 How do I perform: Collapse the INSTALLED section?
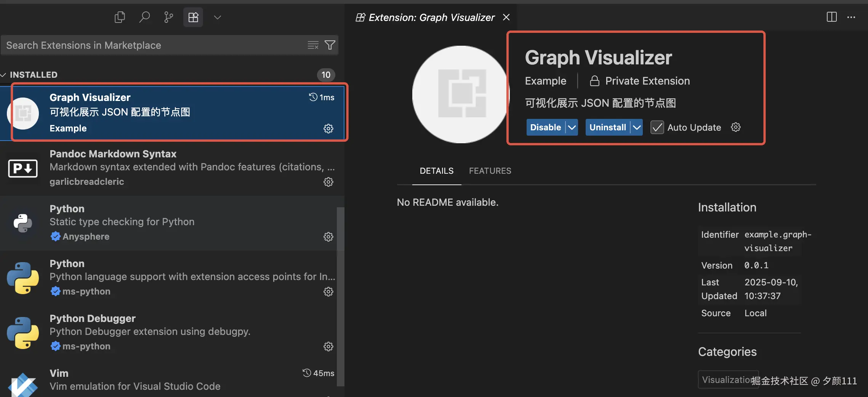point(34,75)
